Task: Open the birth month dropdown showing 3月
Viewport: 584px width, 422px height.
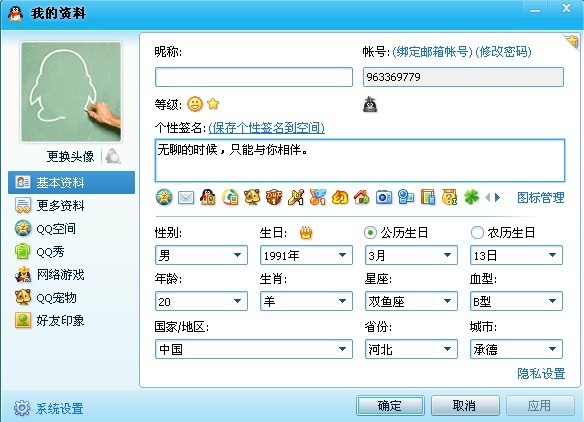Action: coord(411,255)
